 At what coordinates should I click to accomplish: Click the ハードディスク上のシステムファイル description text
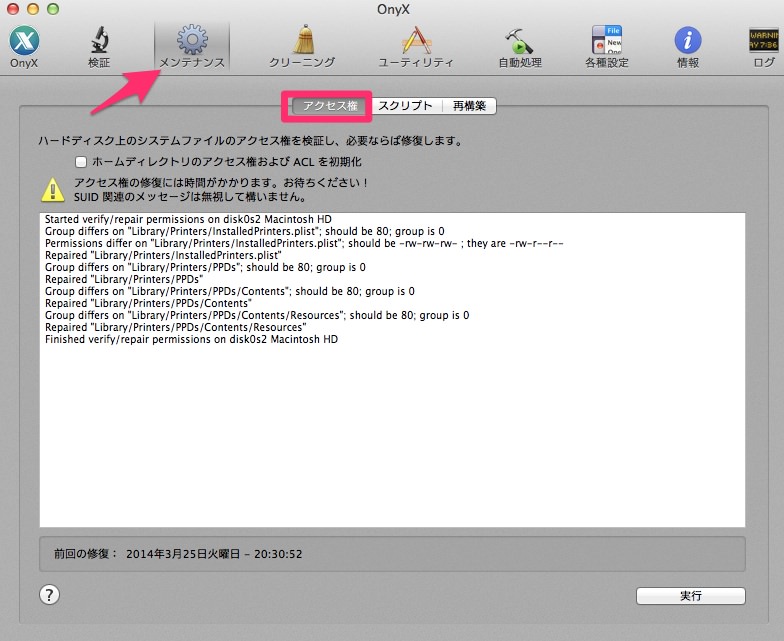click(250, 141)
